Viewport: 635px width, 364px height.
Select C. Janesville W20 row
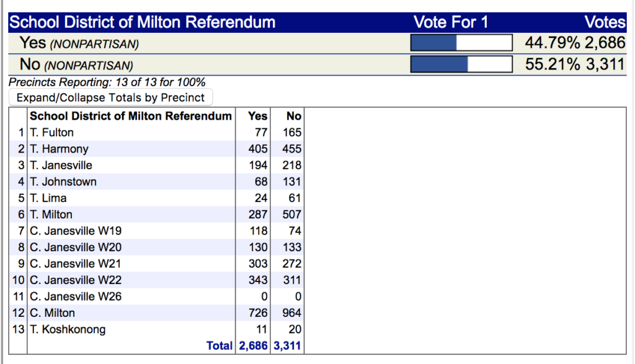pyautogui.click(x=156, y=247)
